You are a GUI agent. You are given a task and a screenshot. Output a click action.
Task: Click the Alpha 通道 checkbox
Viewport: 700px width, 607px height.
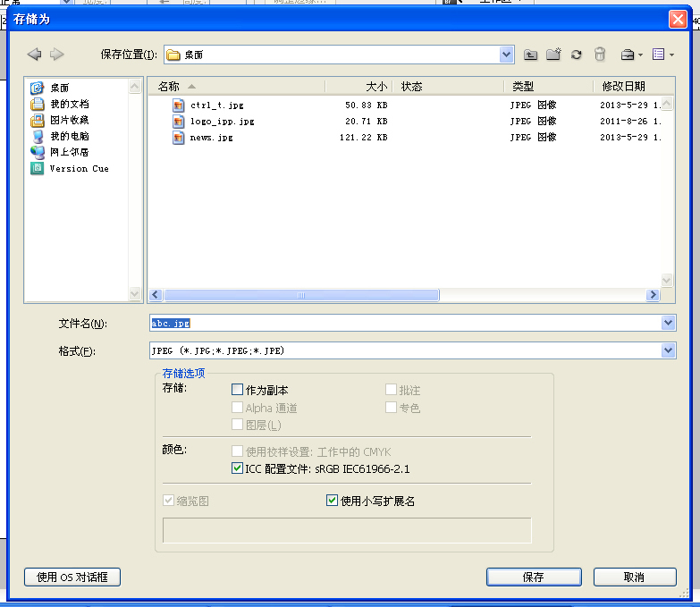237,407
